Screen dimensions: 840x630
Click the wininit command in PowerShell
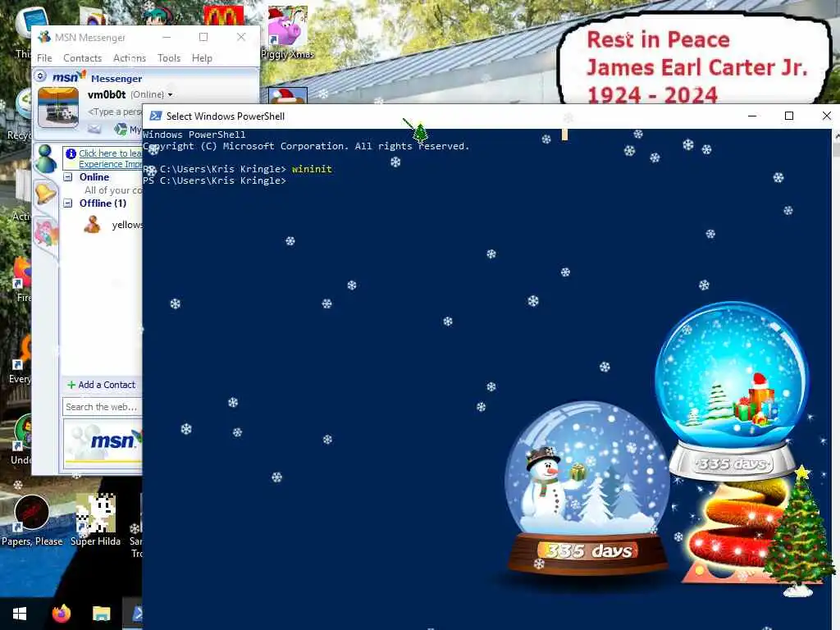click(312, 169)
